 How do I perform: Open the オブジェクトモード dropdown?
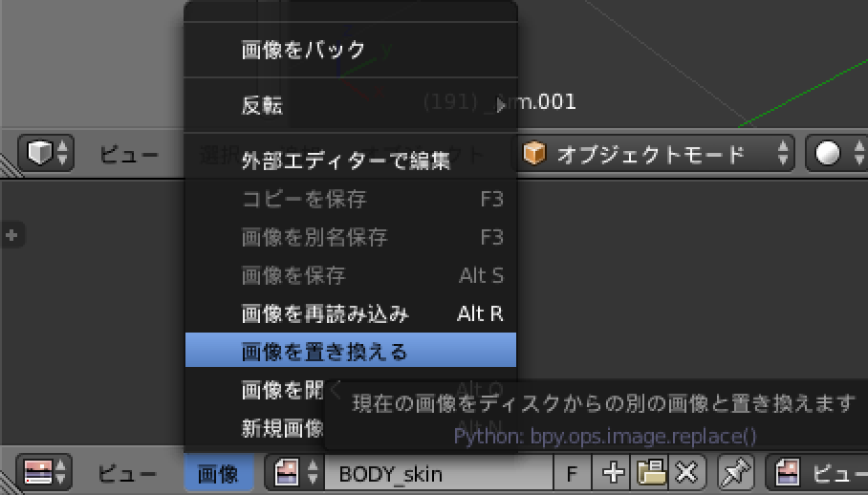(658, 154)
